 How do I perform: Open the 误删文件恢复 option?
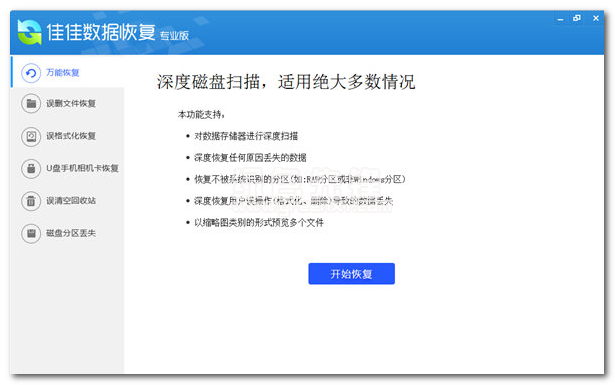71,104
